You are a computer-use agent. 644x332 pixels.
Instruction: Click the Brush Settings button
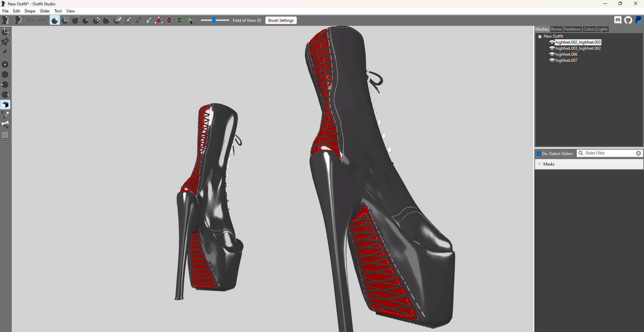pos(281,20)
